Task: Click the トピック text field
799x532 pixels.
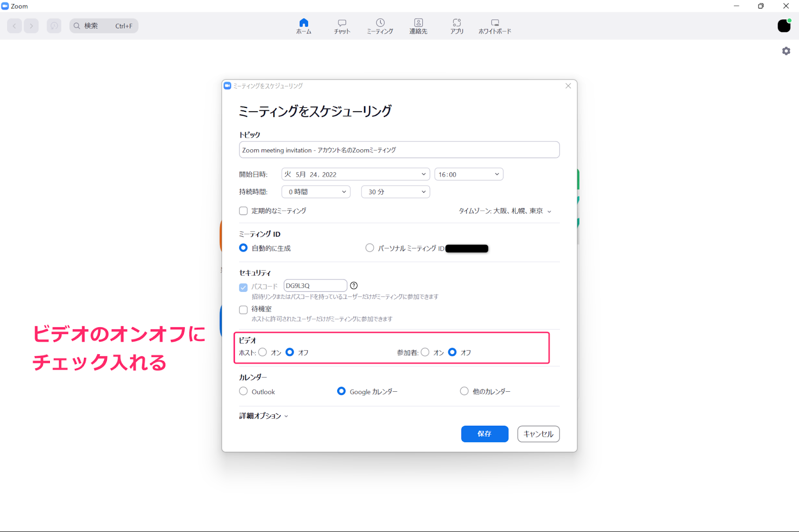Action: point(399,150)
